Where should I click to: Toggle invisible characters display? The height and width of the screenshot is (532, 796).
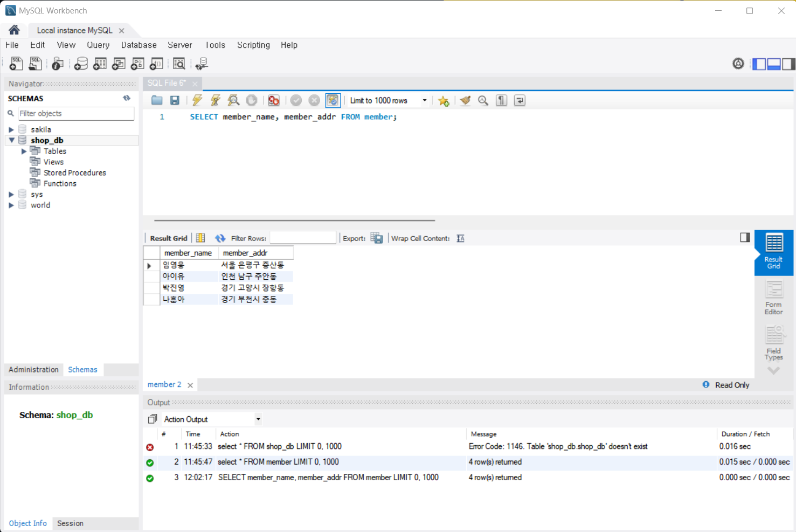pos(502,100)
